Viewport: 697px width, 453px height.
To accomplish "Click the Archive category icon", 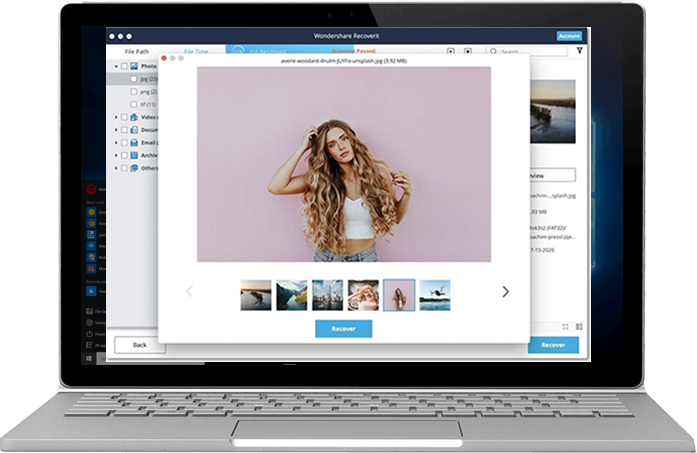I will (x=134, y=155).
